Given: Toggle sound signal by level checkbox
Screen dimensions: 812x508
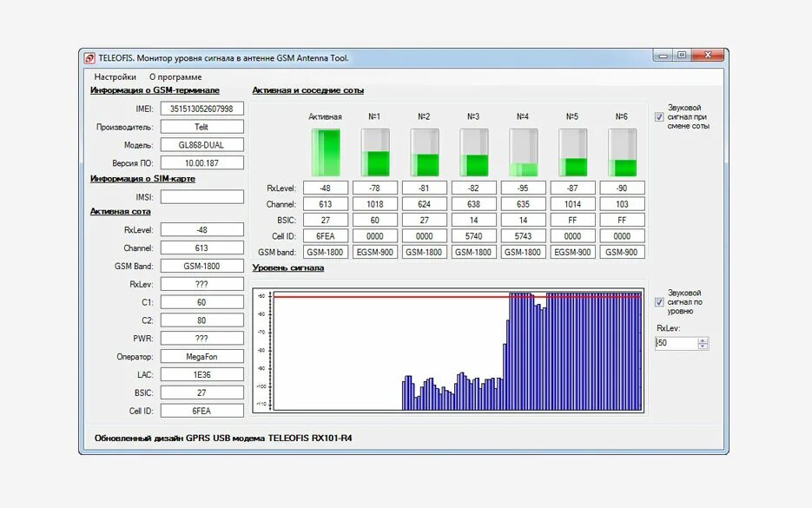Looking at the screenshot, I should point(658,302).
